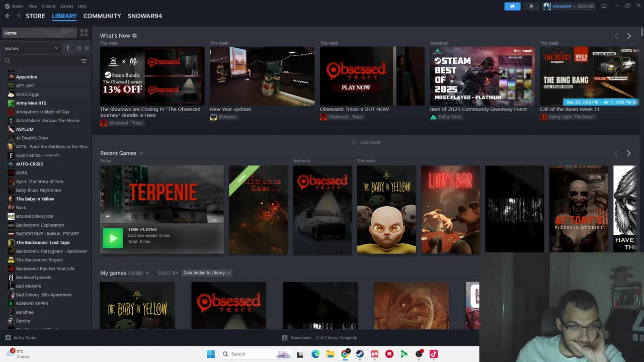
Task: Expand the Games category dropdown
Action: coord(31,48)
